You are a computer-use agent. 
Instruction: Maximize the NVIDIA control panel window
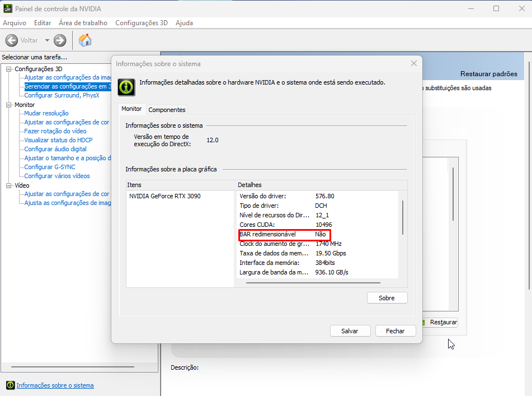click(496, 8)
